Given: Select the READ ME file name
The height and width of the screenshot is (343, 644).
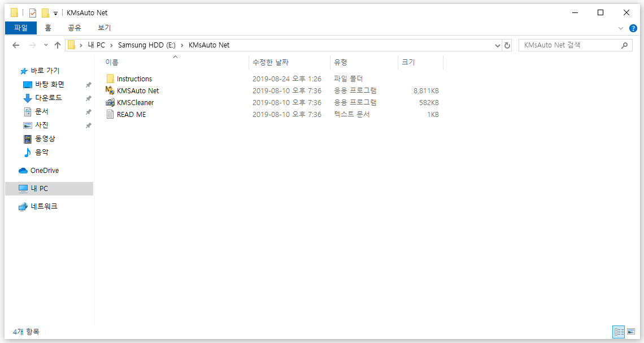Looking at the screenshot, I should point(132,115).
